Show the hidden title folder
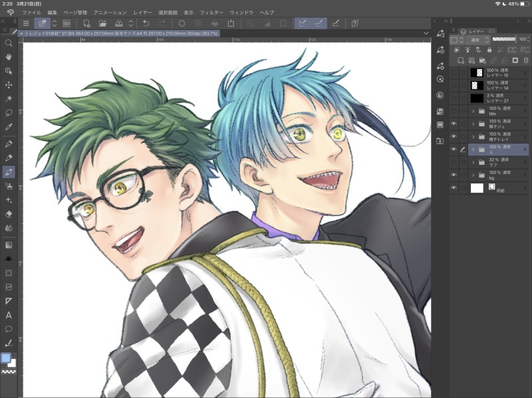Screen dimensions: 532x398 pyautogui.click(x=454, y=111)
